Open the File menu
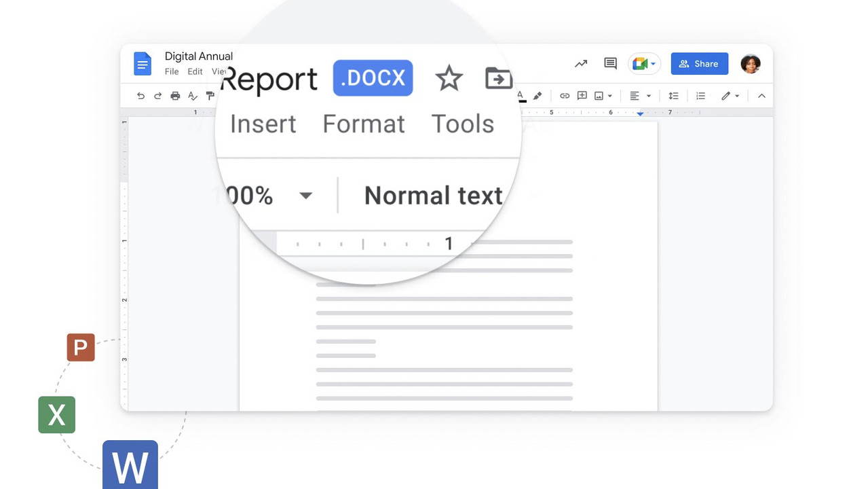Screen dimensions: 868x489 coord(172,72)
